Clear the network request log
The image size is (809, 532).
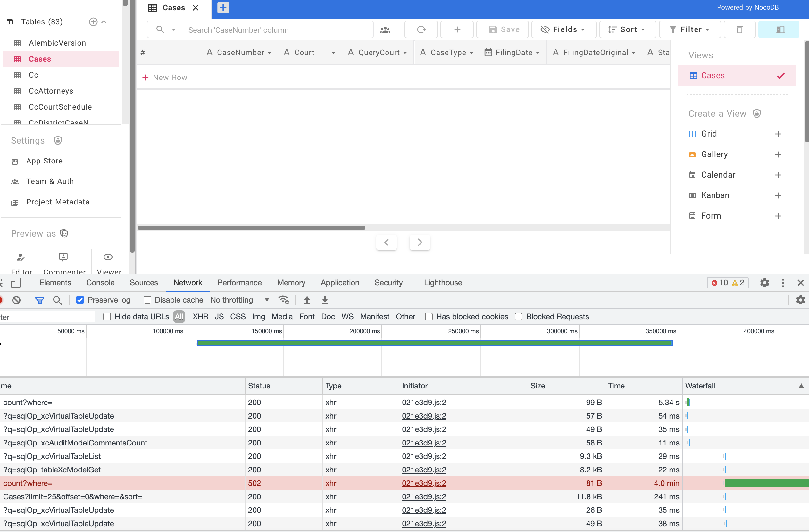tap(16, 300)
